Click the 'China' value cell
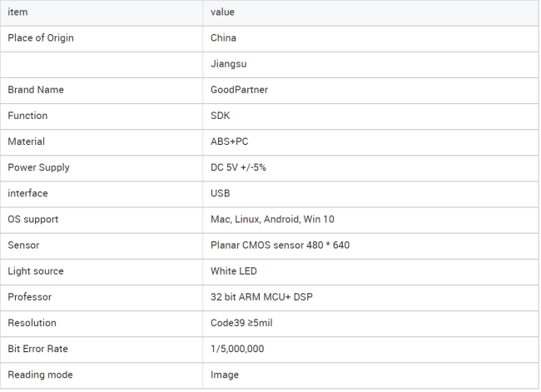541x392 pixels. point(370,38)
